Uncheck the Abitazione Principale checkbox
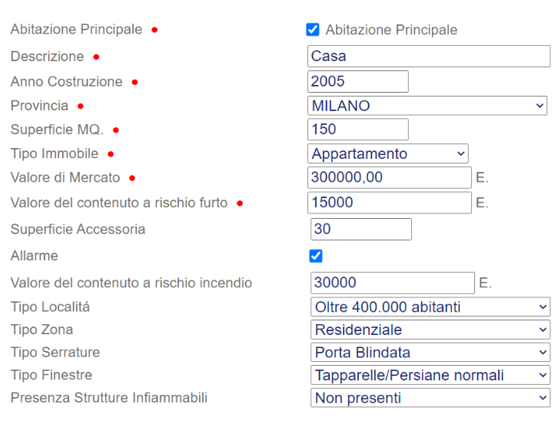This screenshot has width=555, height=423. coord(313,30)
